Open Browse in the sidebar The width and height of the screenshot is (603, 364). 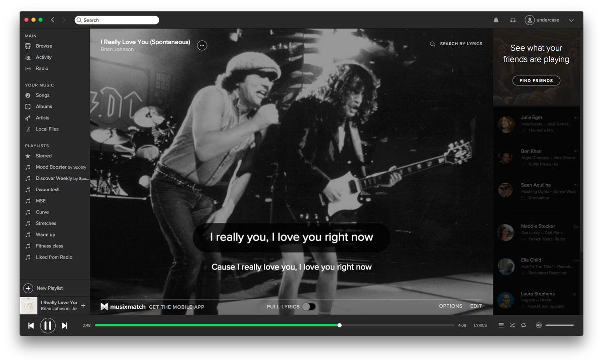44,46
